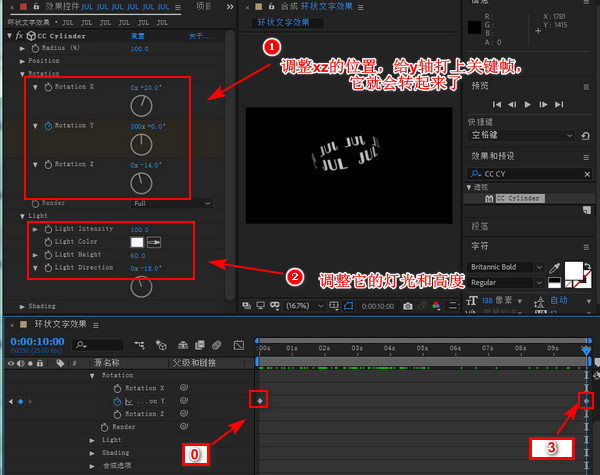Click the snapshot camera icon
Viewport: 600px width, 475px height.
pyautogui.click(x=408, y=306)
